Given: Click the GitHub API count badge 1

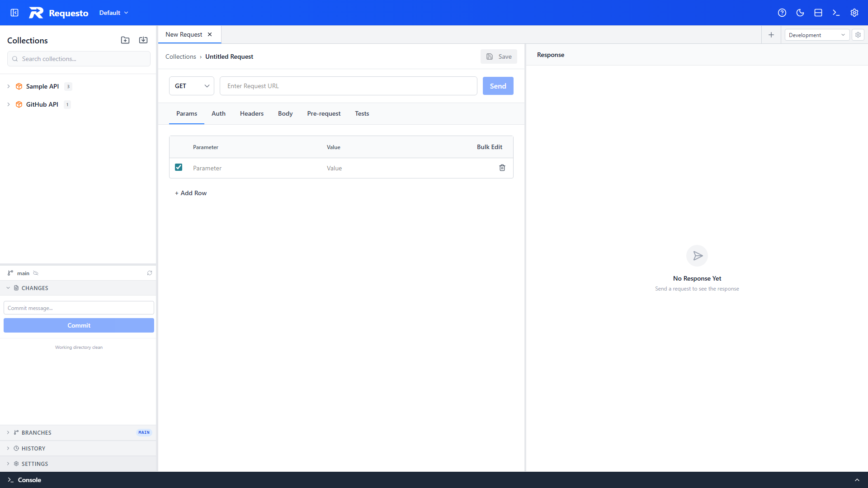Looking at the screenshot, I should (x=67, y=104).
